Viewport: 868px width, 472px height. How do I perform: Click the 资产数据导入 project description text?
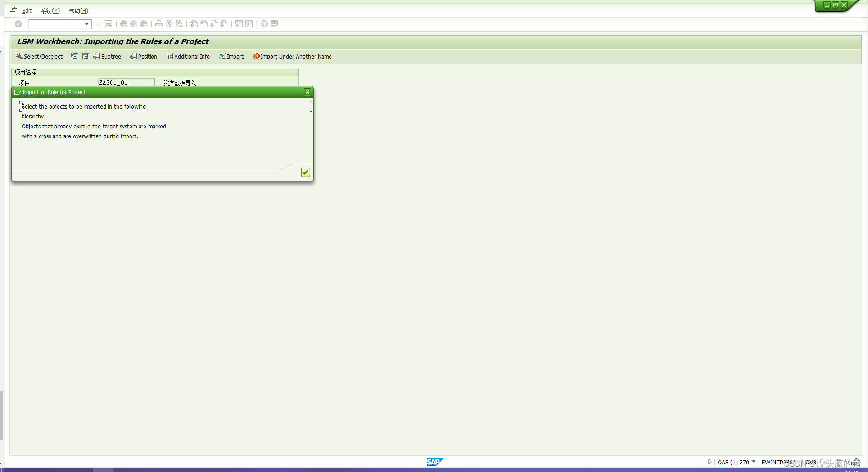click(180, 83)
